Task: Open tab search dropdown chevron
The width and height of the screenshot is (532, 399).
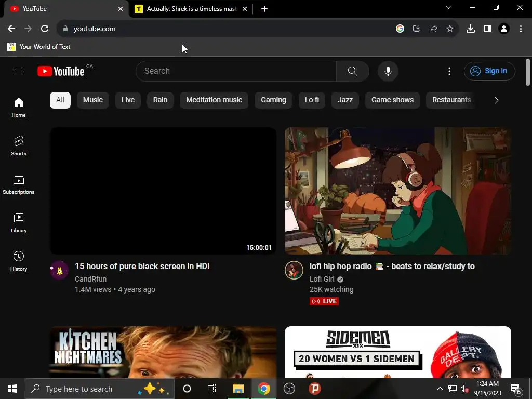Action: pyautogui.click(x=448, y=7)
